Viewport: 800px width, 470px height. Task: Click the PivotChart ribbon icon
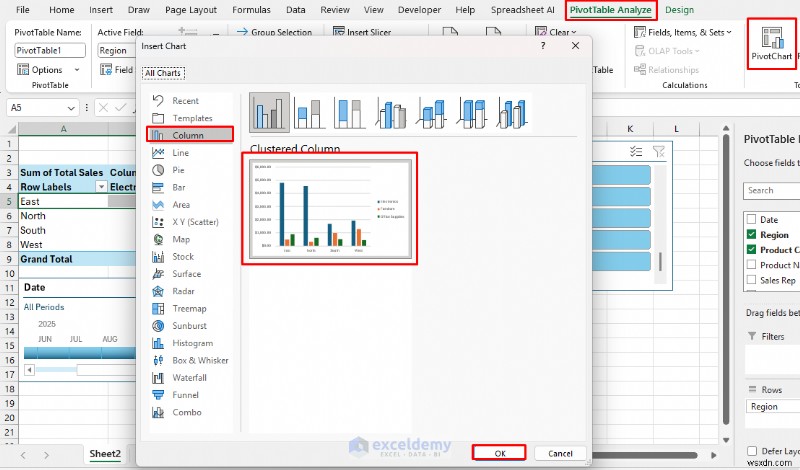coord(771,43)
